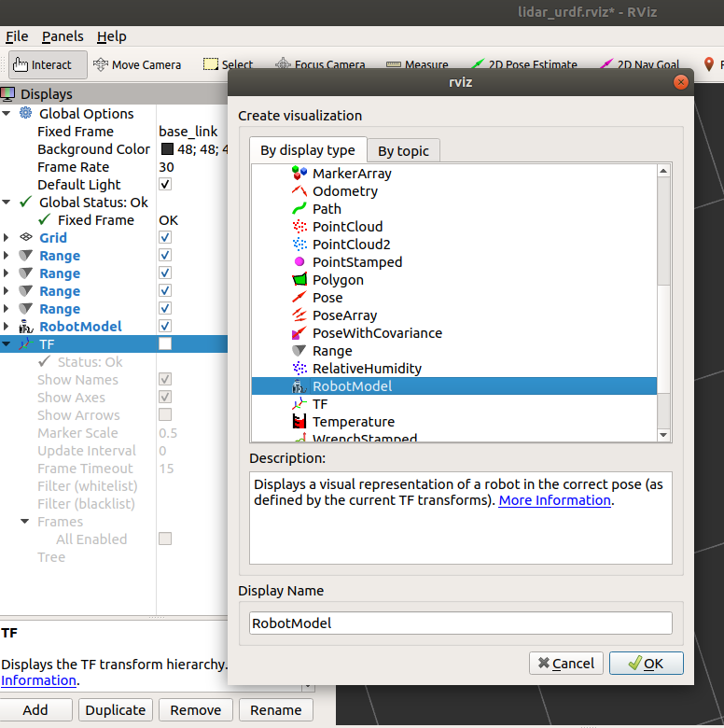724x728 pixels.
Task: Click the TF axes icon in Displays panel
Action: (26, 344)
